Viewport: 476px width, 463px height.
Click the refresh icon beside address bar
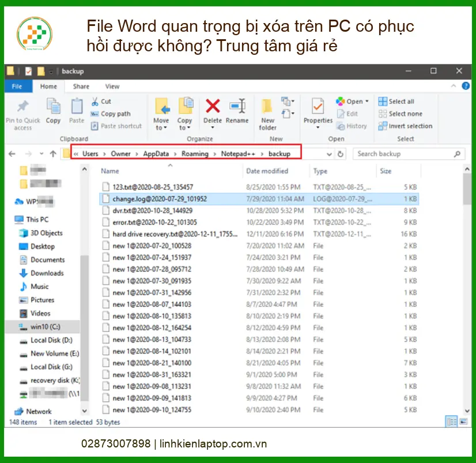pos(341,154)
